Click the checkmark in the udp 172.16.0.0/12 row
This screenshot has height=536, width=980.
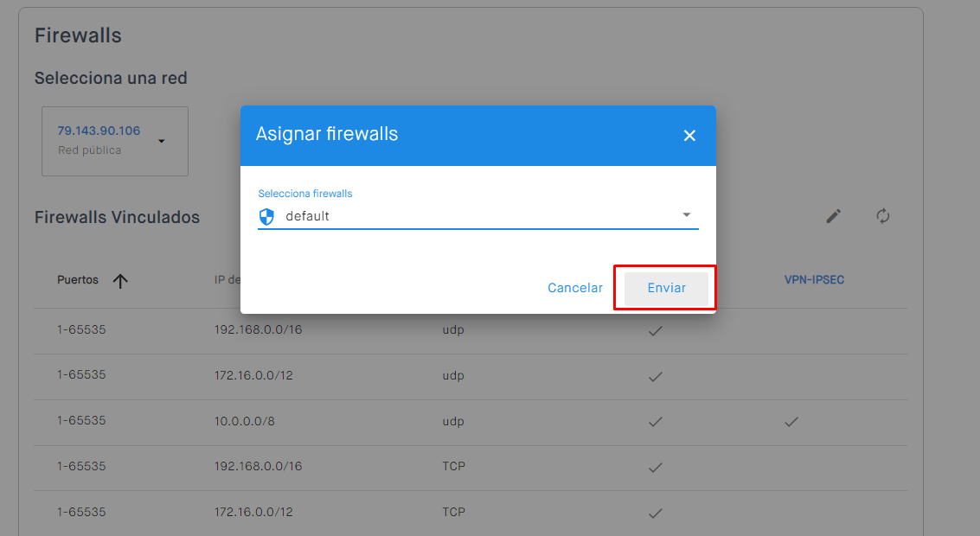tap(656, 376)
